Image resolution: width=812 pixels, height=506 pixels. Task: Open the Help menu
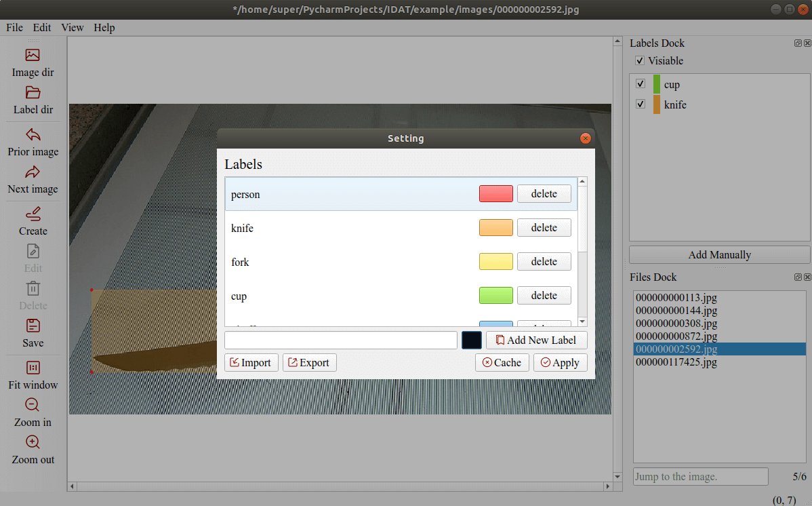[104, 27]
